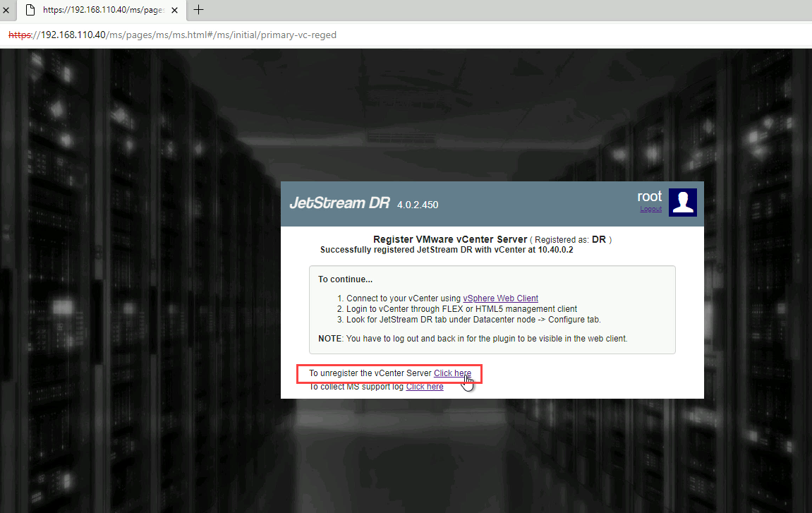Log out using the Logout link
The height and width of the screenshot is (513, 812).
650,209
